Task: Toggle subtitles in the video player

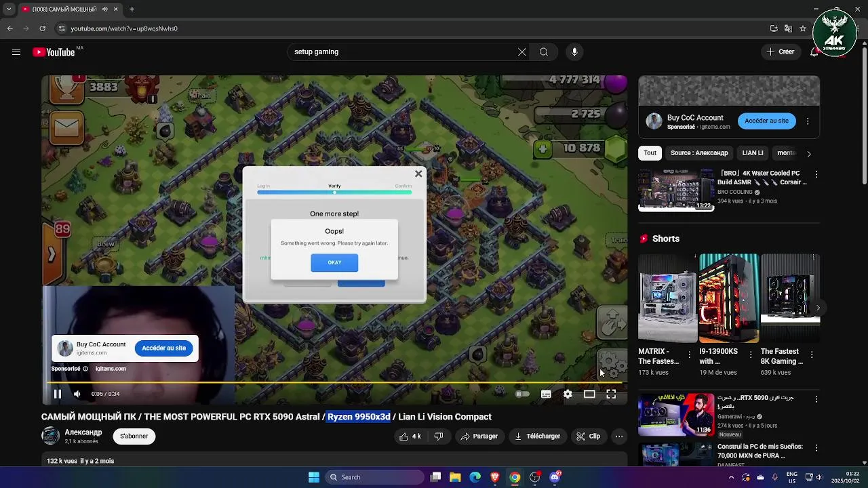Action: tap(546, 394)
